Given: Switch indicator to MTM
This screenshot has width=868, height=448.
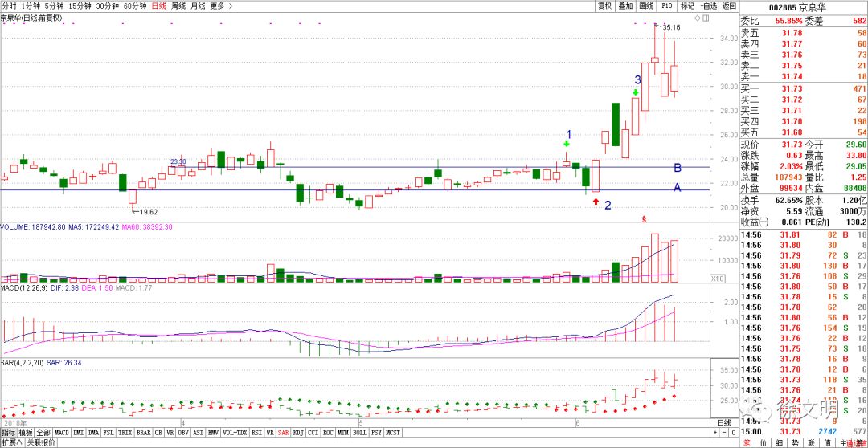Looking at the screenshot, I should click(343, 432).
